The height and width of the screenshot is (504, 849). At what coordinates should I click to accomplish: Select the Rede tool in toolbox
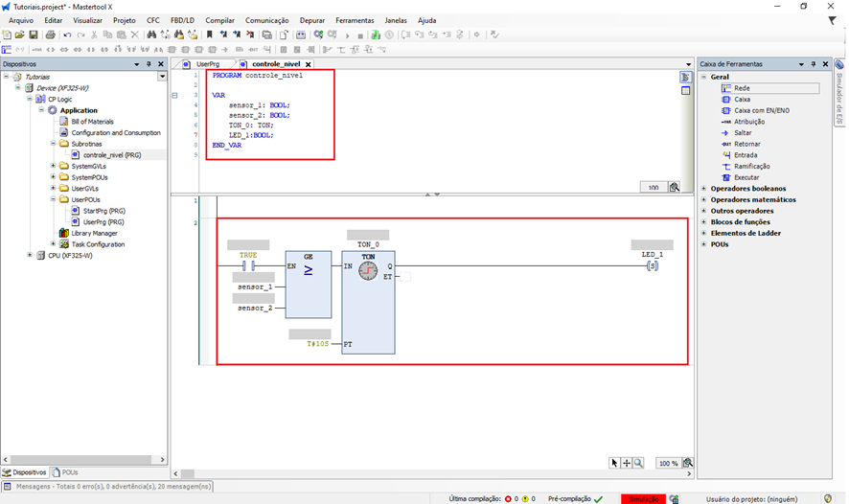click(741, 88)
